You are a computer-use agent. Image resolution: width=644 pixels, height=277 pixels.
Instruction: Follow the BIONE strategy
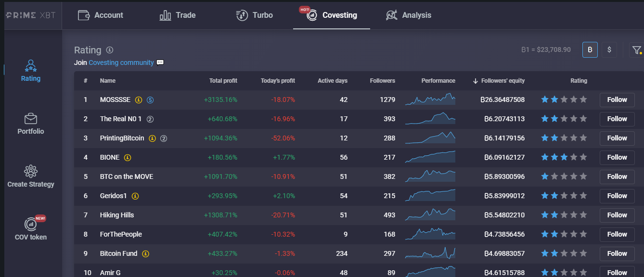coord(617,157)
